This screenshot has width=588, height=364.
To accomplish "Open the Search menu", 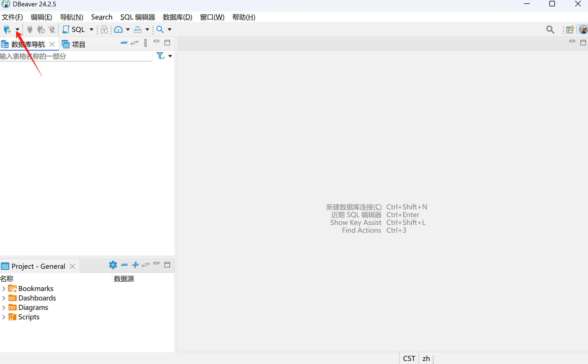I will pyautogui.click(x=102, y=17).
